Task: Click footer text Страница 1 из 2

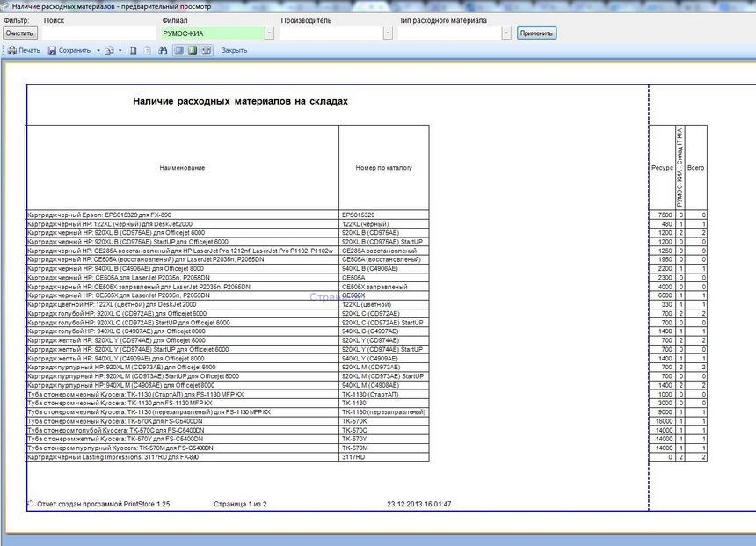Action: click(240, 504)
